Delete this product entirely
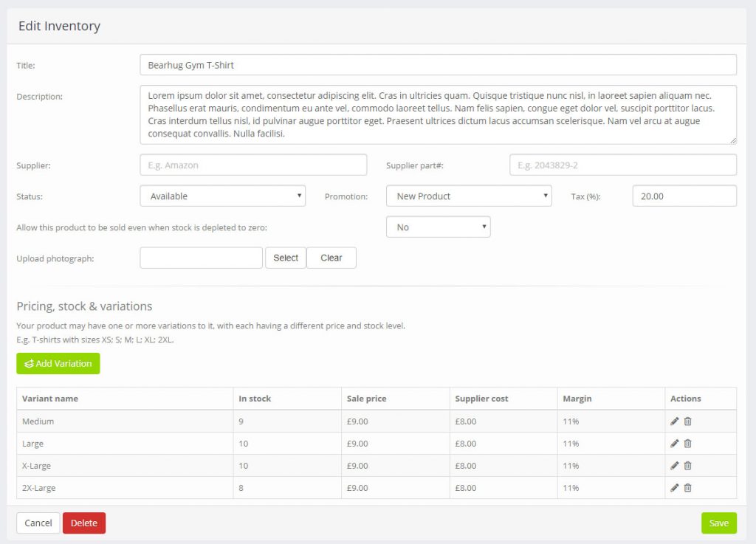 tap(84, 523)
